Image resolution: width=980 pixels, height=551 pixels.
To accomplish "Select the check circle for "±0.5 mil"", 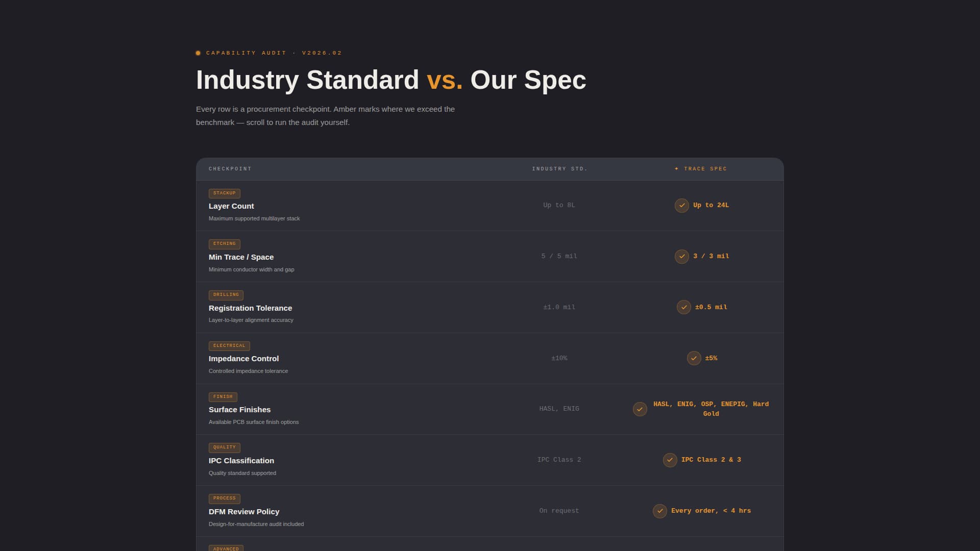I will point(684,307).
